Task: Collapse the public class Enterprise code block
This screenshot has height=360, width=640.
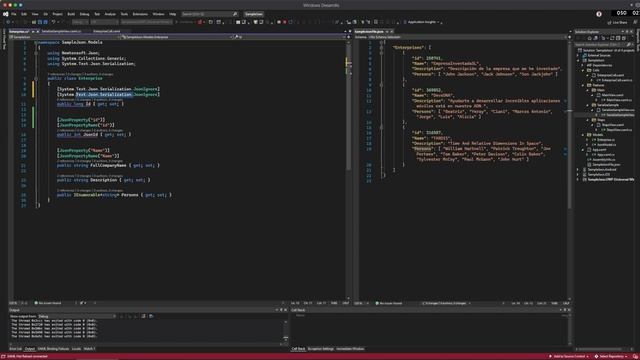Action: tap(36, 78)
